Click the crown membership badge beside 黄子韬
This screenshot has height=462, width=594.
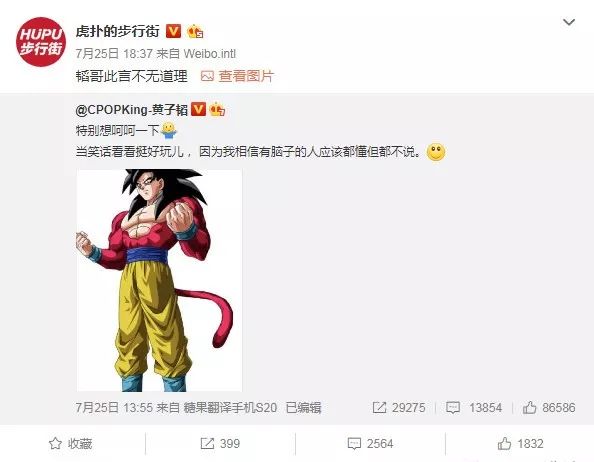coord(217,109)
